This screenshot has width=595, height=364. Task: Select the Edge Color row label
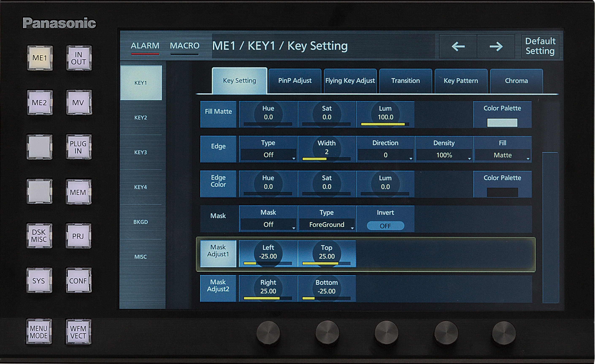point(218,184)
